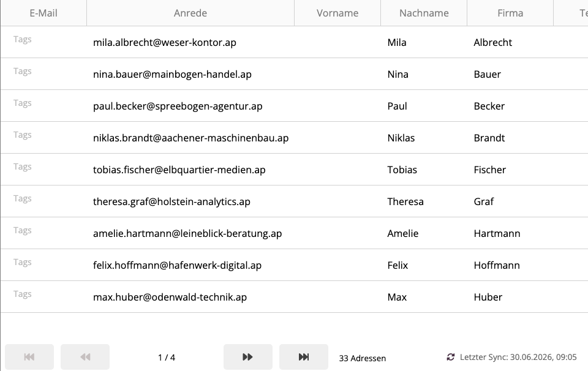The width and height of the screenshot is (588, 371).
Task: Add tags in the paul.becker row
Action: pos(23,103)
